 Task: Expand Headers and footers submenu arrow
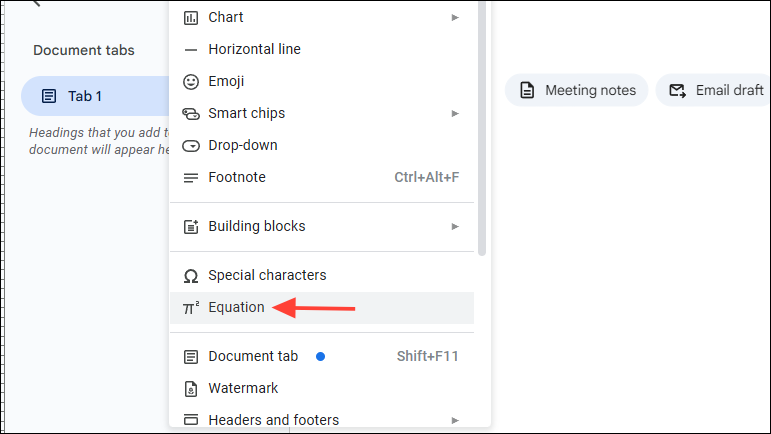click(455, 420)
